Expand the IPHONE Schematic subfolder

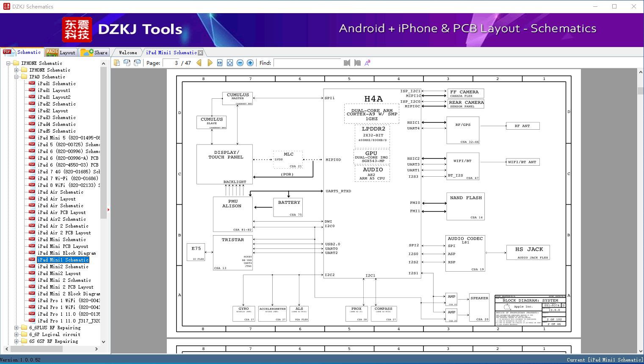(16, 69)
